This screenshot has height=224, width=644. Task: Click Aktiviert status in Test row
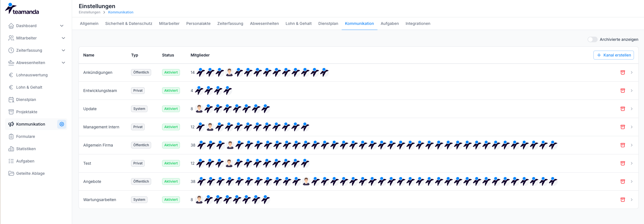click(x=171, y=163)
